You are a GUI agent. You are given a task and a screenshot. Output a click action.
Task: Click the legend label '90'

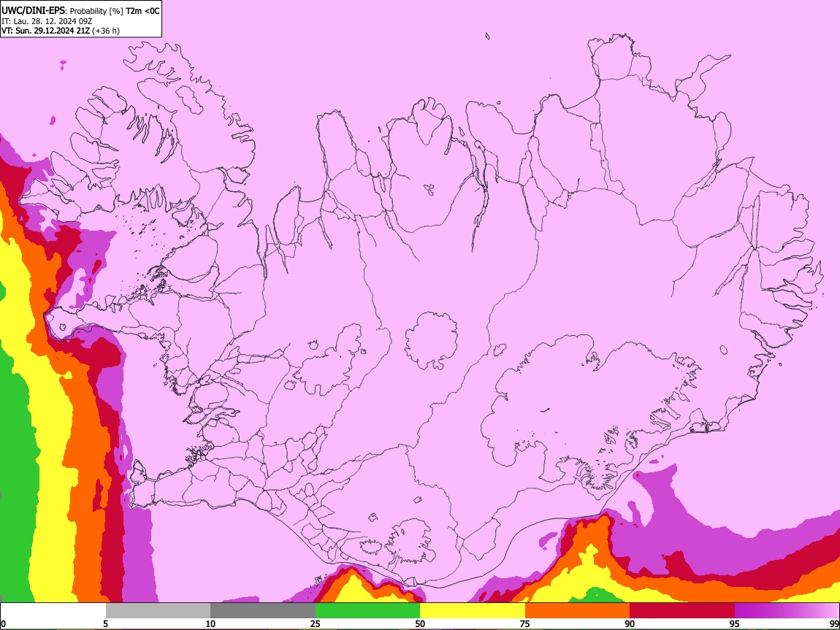(630, 624)
